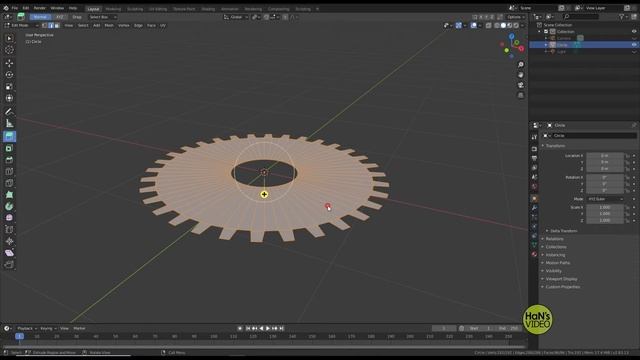The image size is (640, 360).
Task: Select the Extrude Region tool
Action: 9,136
